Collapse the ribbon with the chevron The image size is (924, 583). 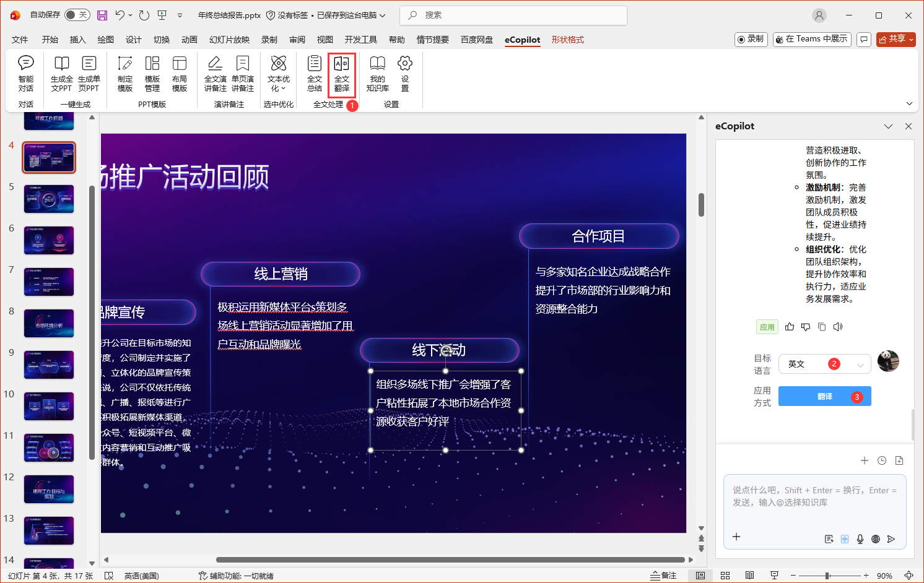coord(909,103)
